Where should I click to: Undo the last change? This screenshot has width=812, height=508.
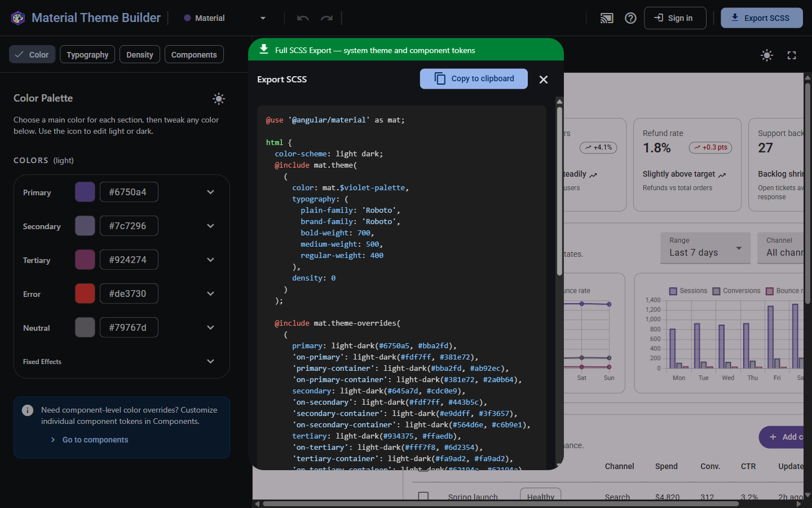[x=303, y=18]
